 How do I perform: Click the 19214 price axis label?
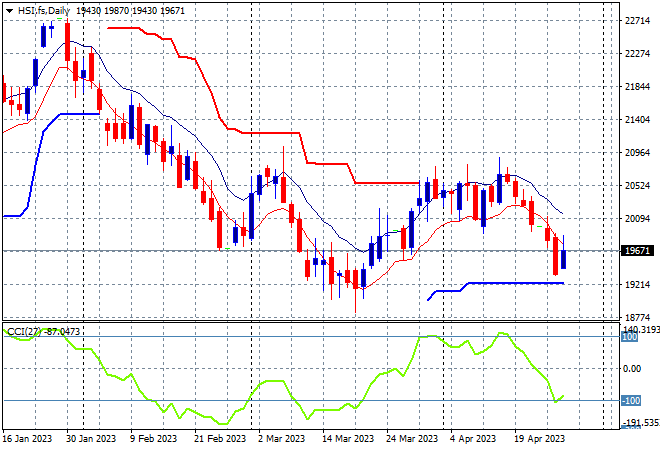637,285
